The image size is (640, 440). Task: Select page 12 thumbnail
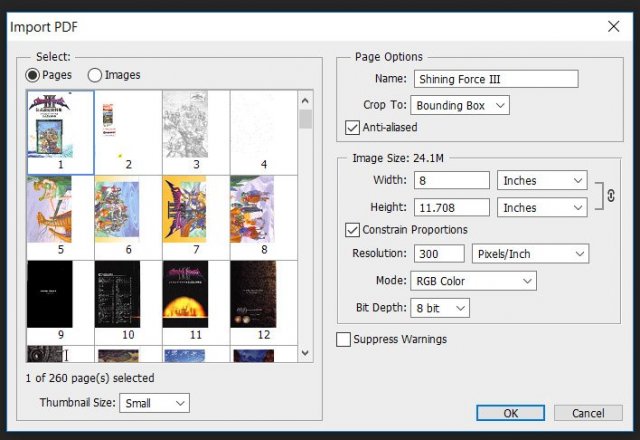[x=264, y=302]
